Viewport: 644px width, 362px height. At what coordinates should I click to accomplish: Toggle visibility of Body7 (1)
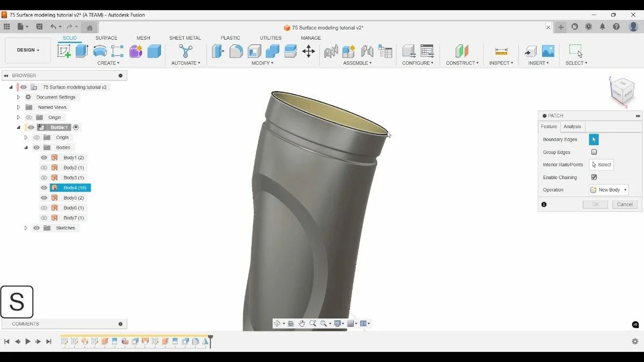(44, 218)
